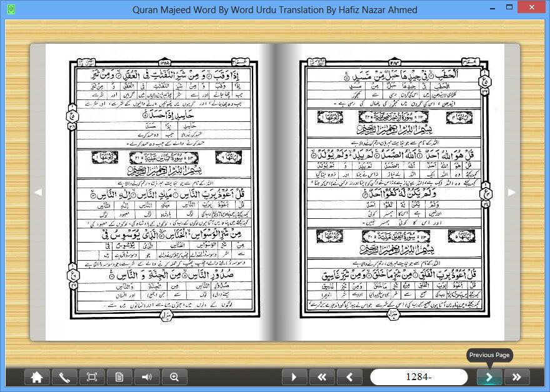The image size is (550, 392).
Task: Flip using the right edge page arrow
Action: (x=512, y=192)
